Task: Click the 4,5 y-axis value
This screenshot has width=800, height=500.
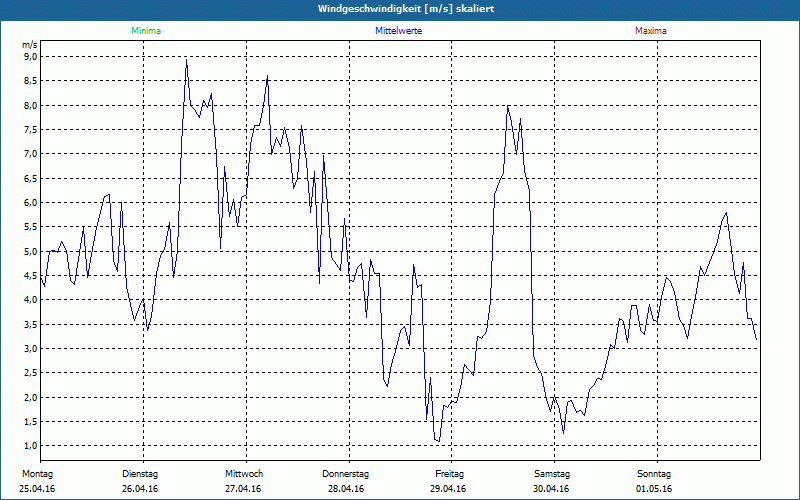Action: point(31,276)
